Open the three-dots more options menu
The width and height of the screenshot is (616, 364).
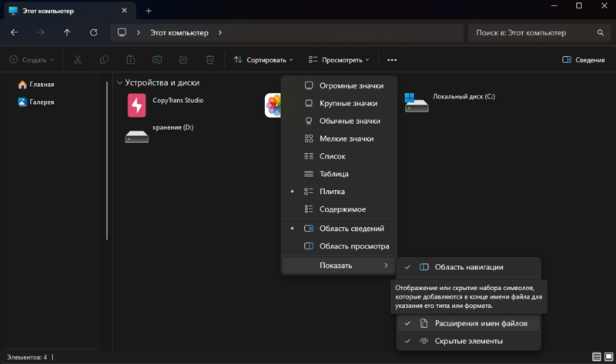click(392, 60)
